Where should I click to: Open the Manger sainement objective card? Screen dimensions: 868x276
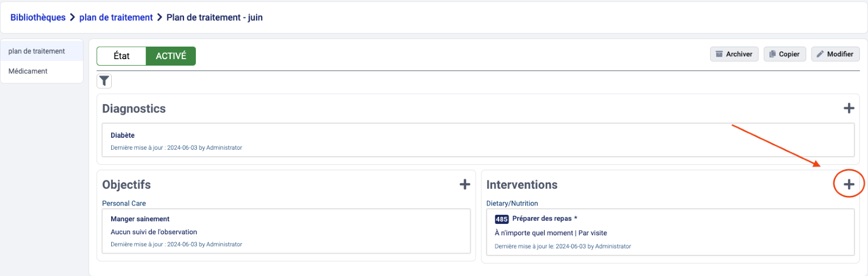click(x=140, y=219)
